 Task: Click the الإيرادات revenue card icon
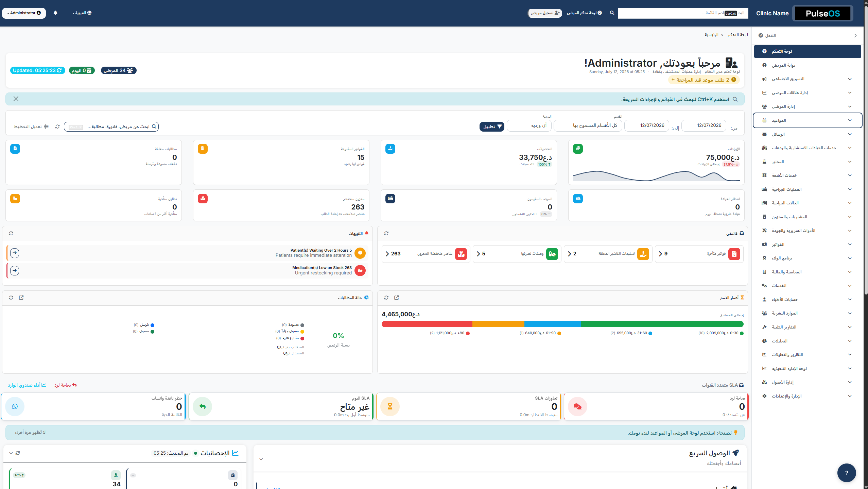(x=578, y=149)
